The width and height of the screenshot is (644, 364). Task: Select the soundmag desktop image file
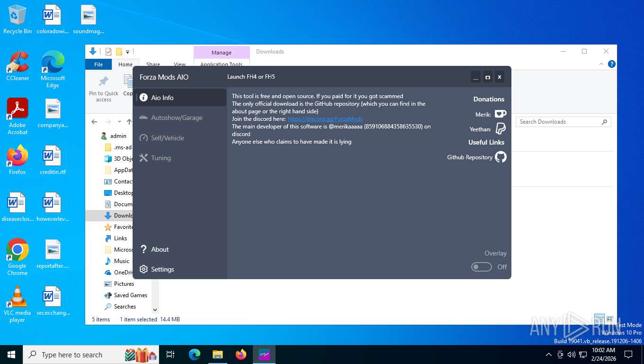pyautogui.click(x=88, y=20)
